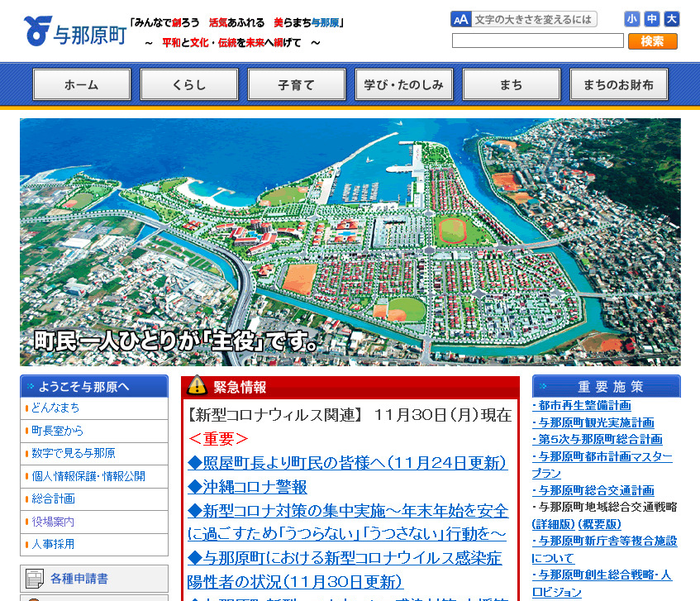Click the 重要施策 section header
700x601 pixels.
point(607,386)
